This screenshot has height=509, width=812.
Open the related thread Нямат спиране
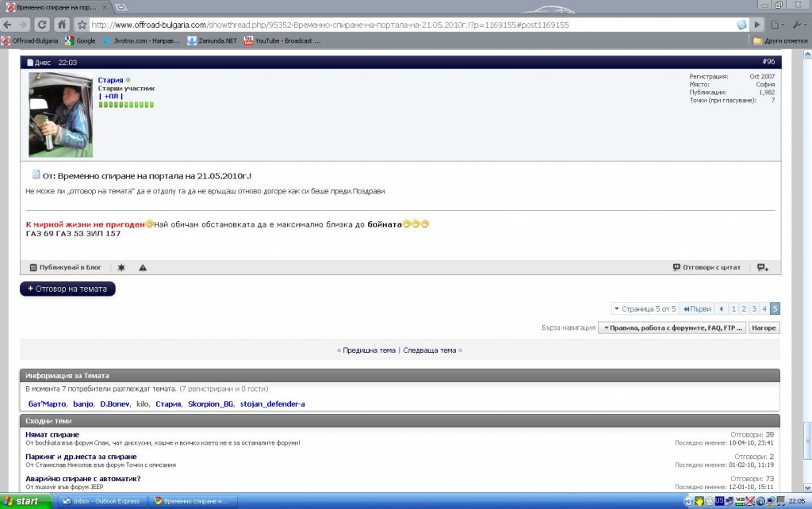(x=52, y=434)
